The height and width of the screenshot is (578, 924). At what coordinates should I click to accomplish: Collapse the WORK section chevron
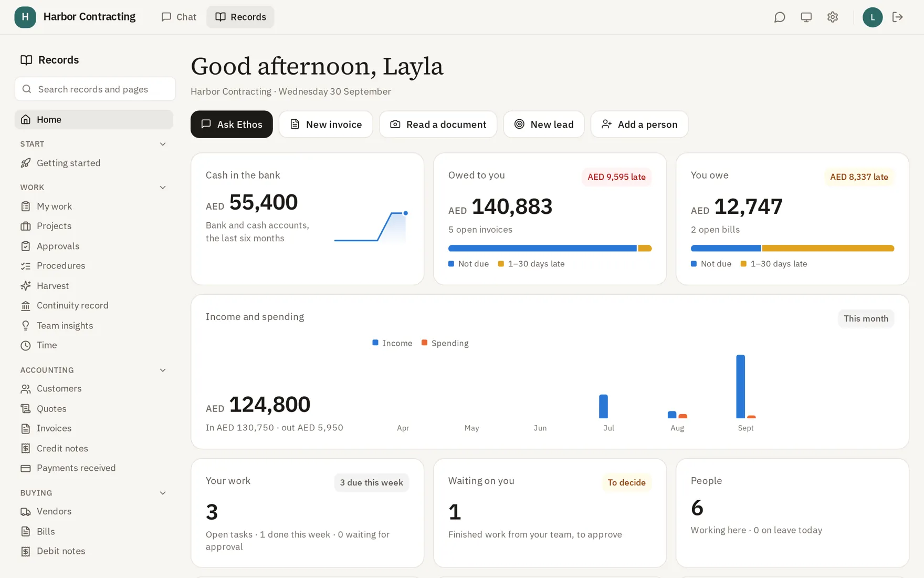(163, 187)
